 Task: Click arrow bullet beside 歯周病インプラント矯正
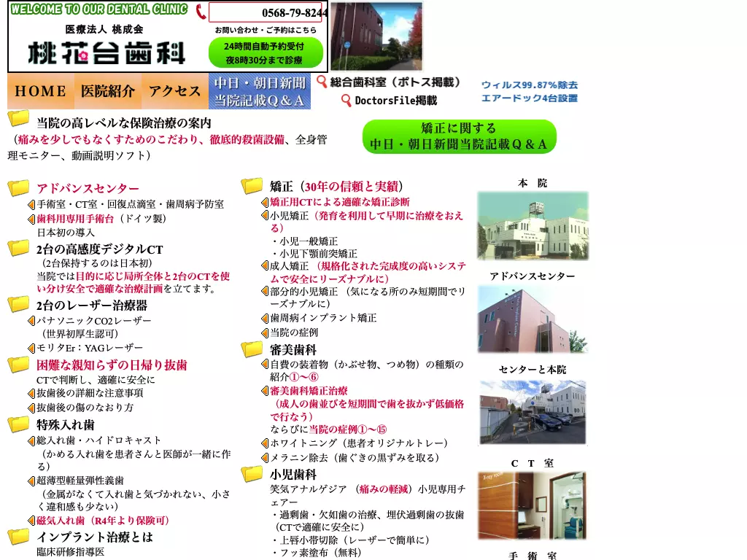(265, 318)
